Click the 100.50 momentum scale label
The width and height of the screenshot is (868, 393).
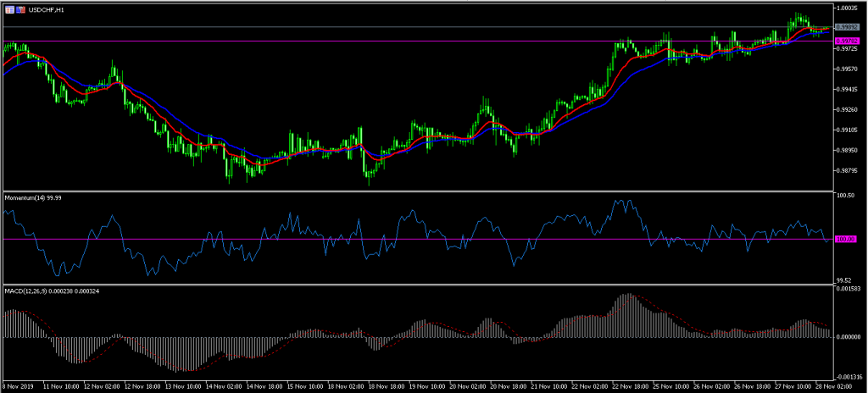(846, 196)
